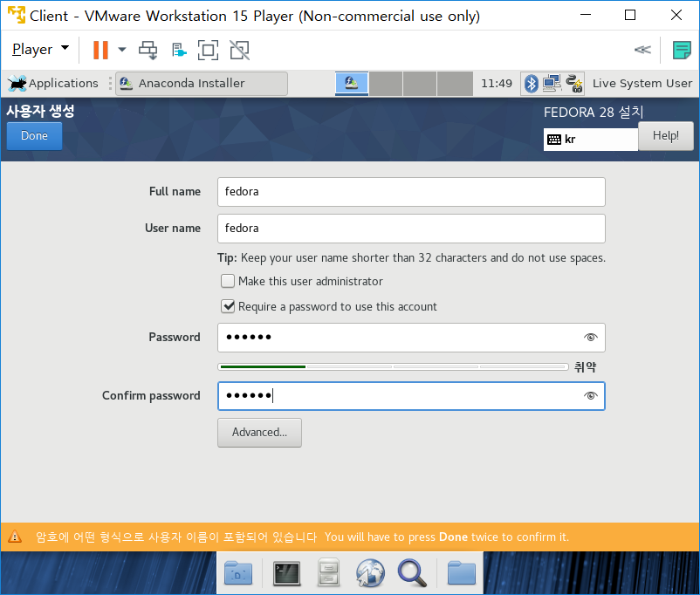Click the warning triangle icon
The image size is (700, 595).
[15, 536]
